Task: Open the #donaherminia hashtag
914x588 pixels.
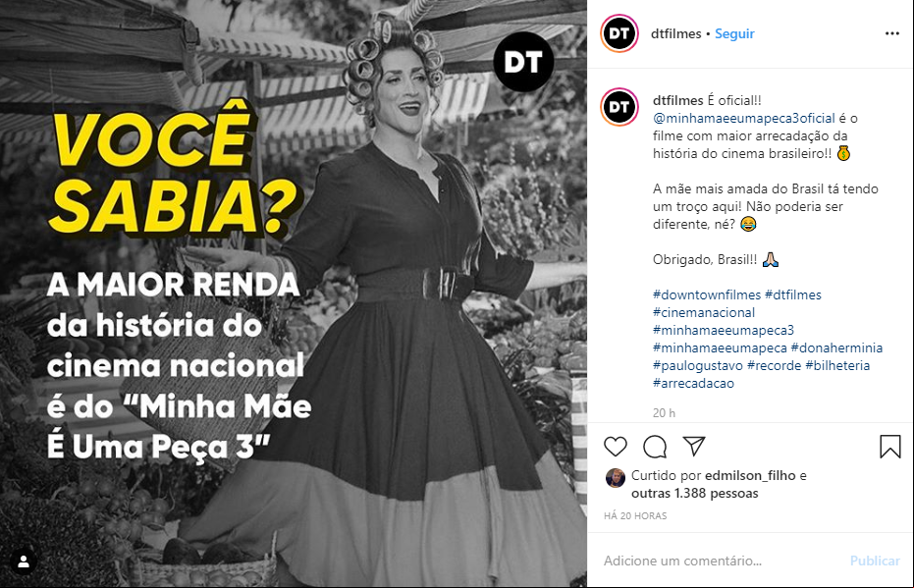Action: pos(836,347)
